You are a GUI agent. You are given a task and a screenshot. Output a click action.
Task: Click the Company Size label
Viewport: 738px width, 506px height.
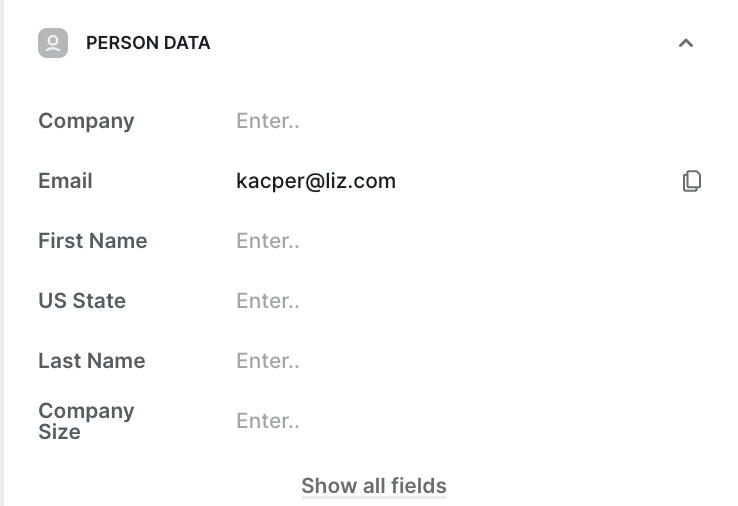[86, 421]
